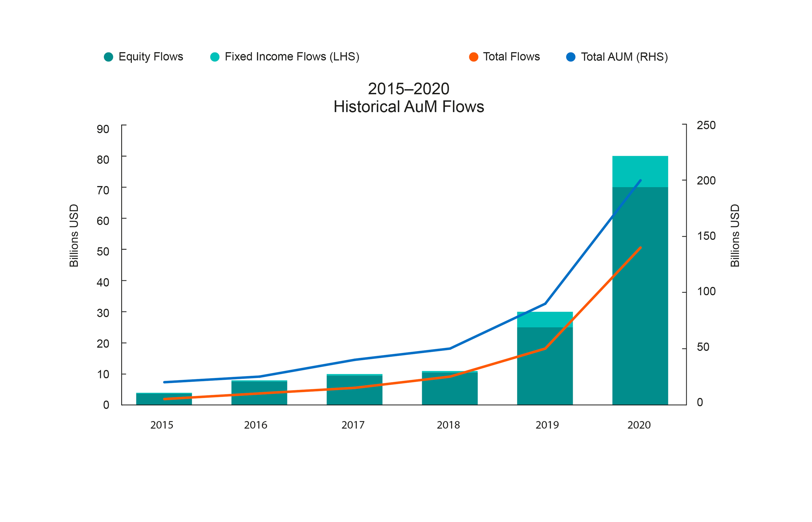This screenshot has height=522, width=812.
Task: Select the 'Total Flows' legend label
Action: pos(512,57)
